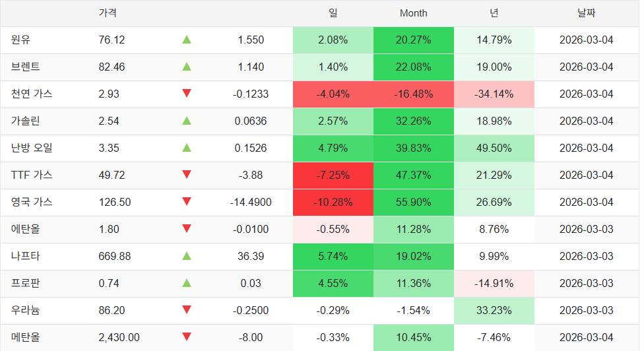Click the red down arrow in 영국 가스 row
644x351 pixels.
pos(187,202)
